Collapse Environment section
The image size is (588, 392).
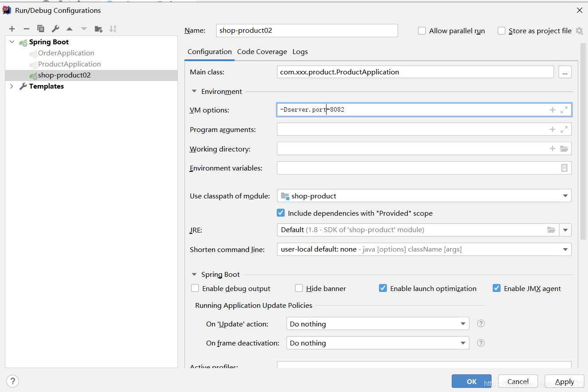coord(194,92)
